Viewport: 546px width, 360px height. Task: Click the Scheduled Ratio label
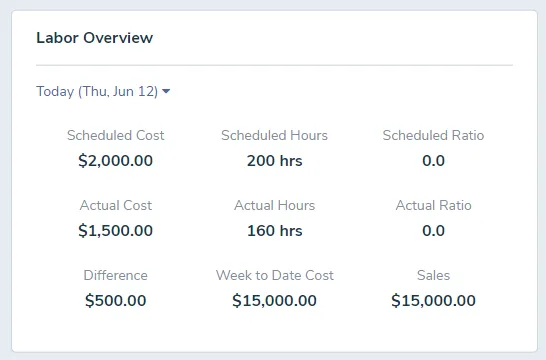click(x=434, y=135)
